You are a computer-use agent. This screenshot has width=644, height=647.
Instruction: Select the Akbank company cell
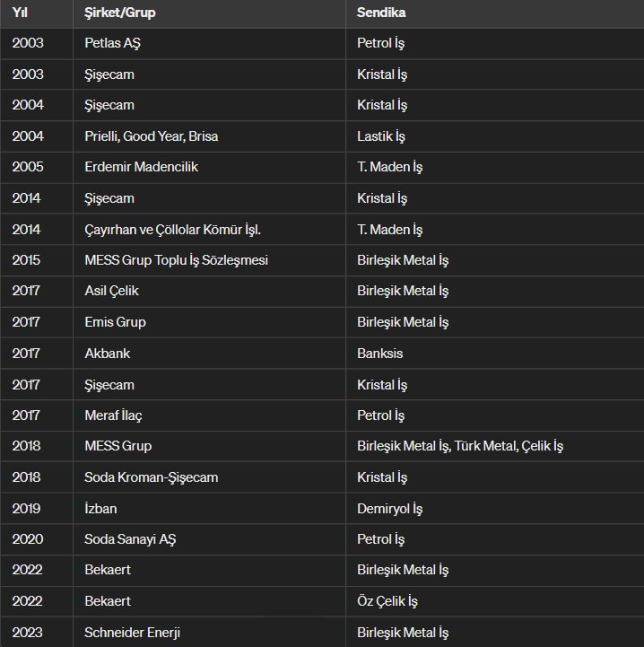(x=107, y=354)
